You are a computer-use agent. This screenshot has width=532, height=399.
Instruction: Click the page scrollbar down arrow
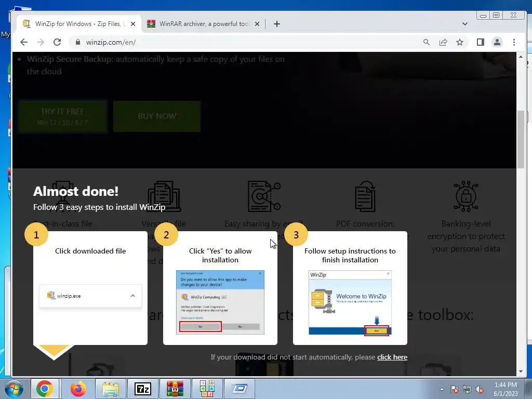521,371
